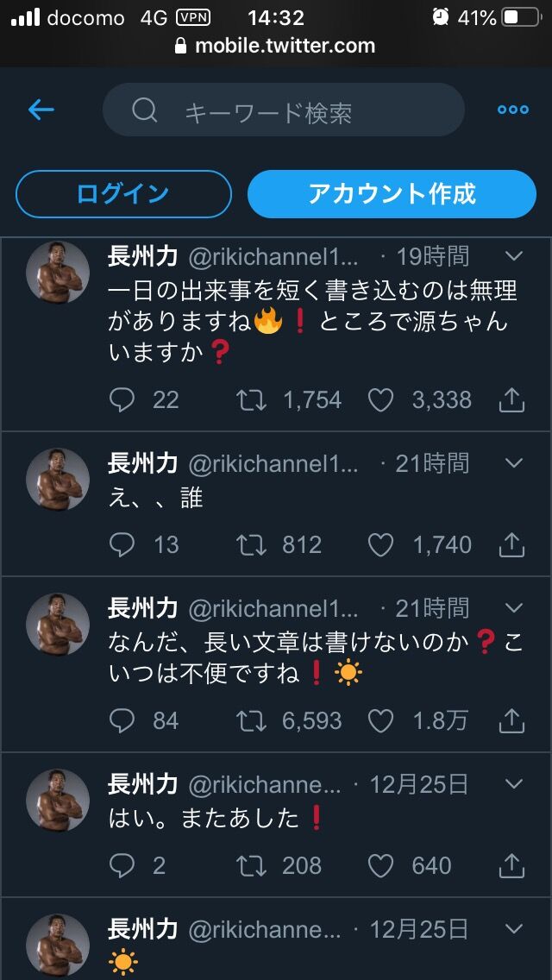Like the はい。またあした tweet
The width and height of the screenshot is (552, 980).
point(380,865)
